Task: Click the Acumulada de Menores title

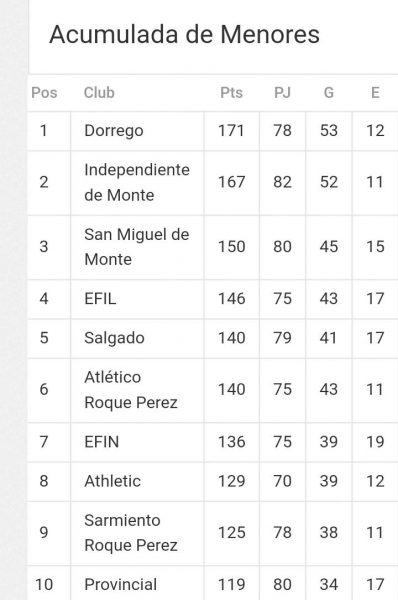Action: (x=184, y=34)
